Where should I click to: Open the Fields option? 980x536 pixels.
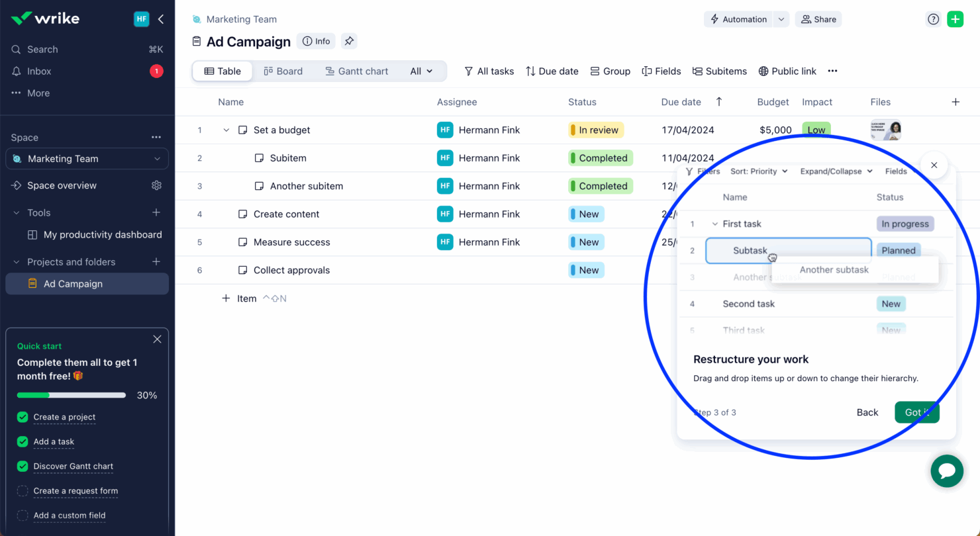tap(661, 71)
